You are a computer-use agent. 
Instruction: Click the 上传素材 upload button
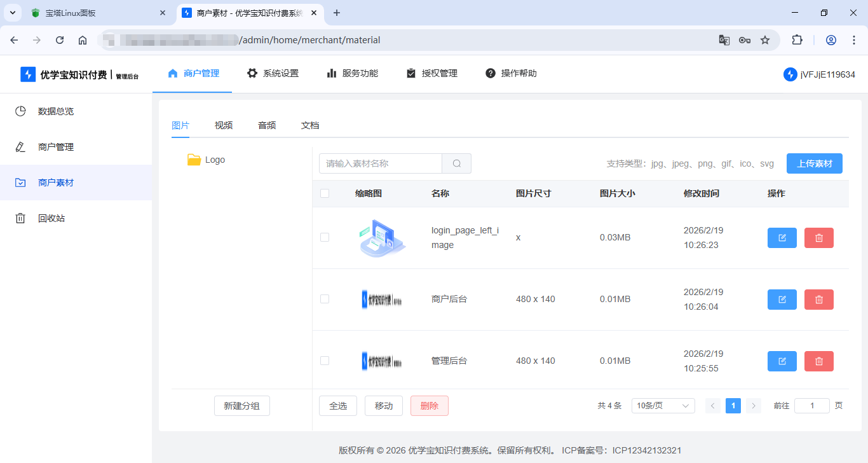pyautogui.click(x=814, y=163)
